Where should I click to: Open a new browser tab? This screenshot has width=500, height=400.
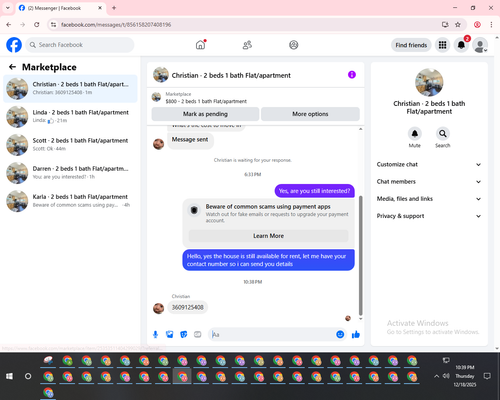click(114, 8)
